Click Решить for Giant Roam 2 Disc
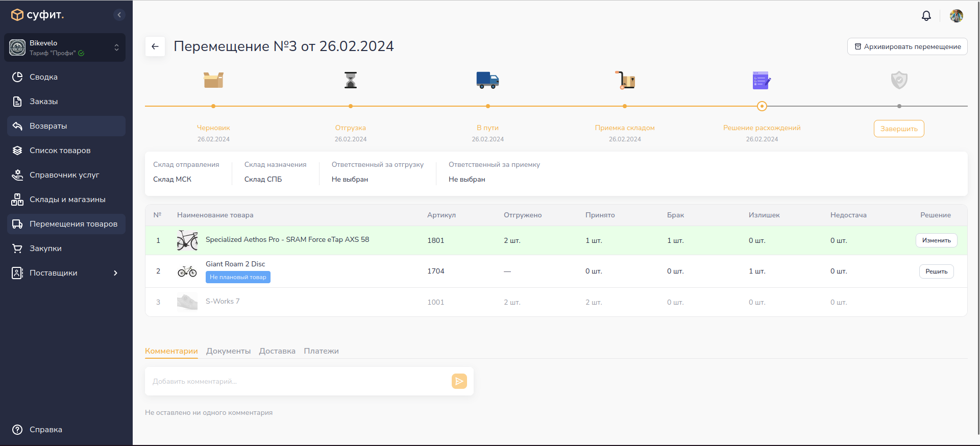Screen dimensions: 980x446 pos(937,271)
